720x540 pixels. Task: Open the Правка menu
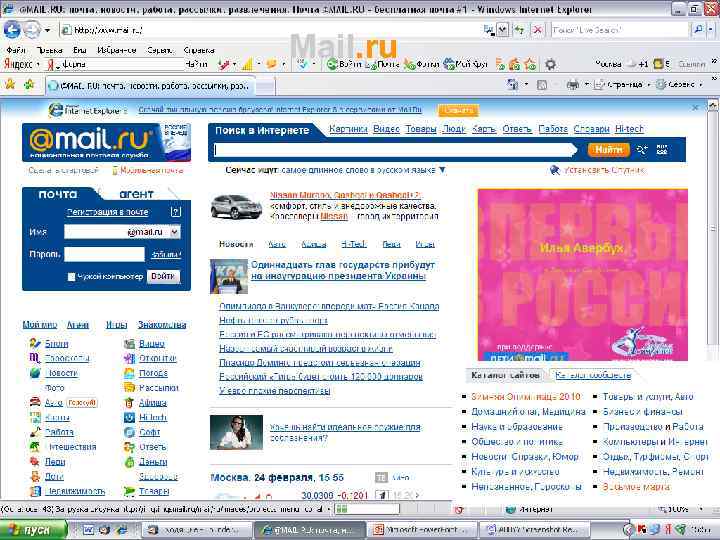[x=50, y=50]
